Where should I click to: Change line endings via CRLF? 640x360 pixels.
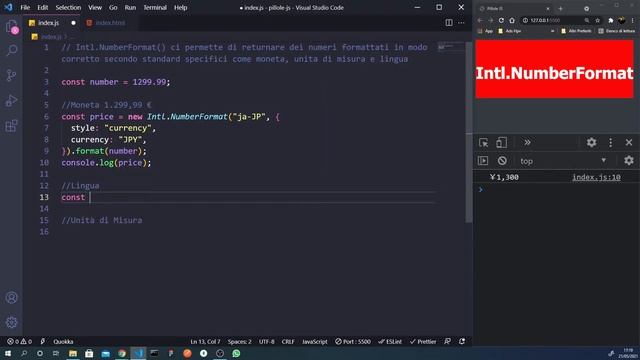288,342
